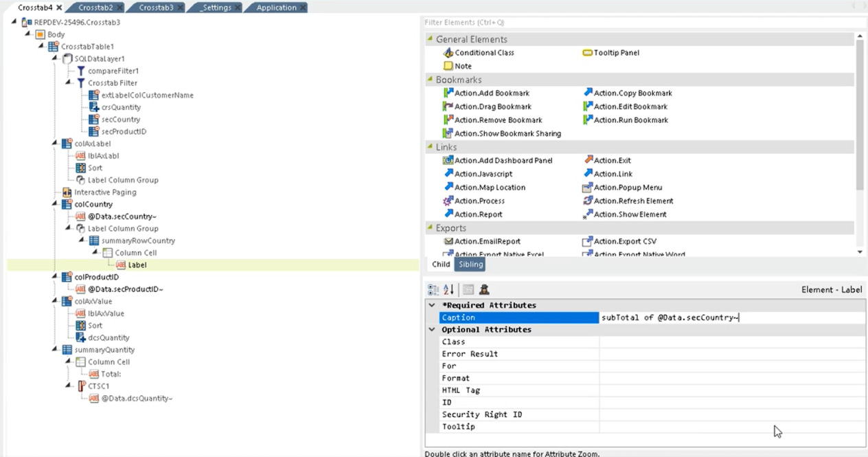Click the Action.Drag Bookmark icon
The width and height of the screenshot is (868, 457).
point(448,107)
